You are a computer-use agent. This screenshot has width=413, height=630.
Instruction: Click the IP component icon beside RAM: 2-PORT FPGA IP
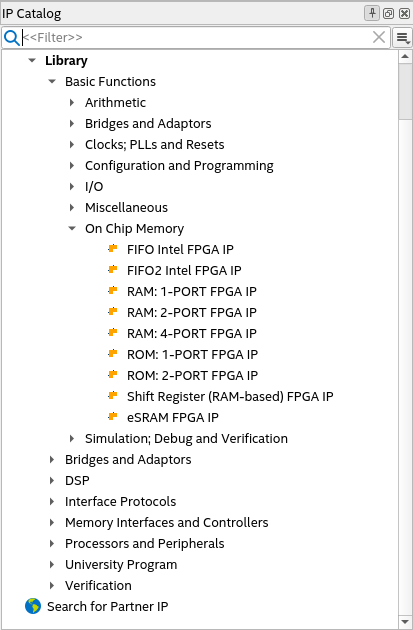click(x=113, y=312)
